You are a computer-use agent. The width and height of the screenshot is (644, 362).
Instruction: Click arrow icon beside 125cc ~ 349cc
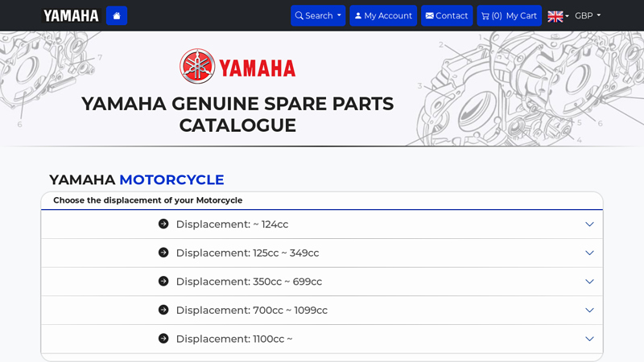tap(163, 253)
